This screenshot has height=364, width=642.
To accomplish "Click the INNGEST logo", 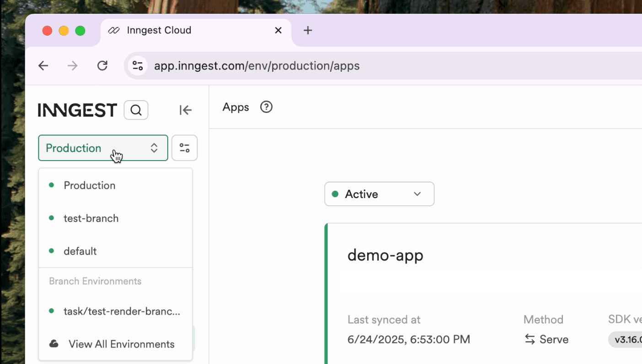I will (77, 110).
